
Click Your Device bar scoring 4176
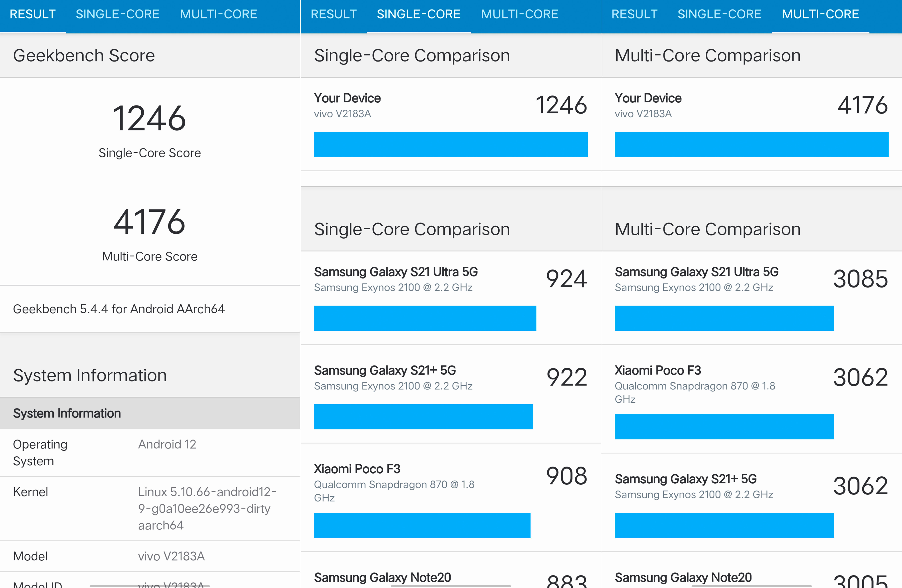[x=752, y=144]
